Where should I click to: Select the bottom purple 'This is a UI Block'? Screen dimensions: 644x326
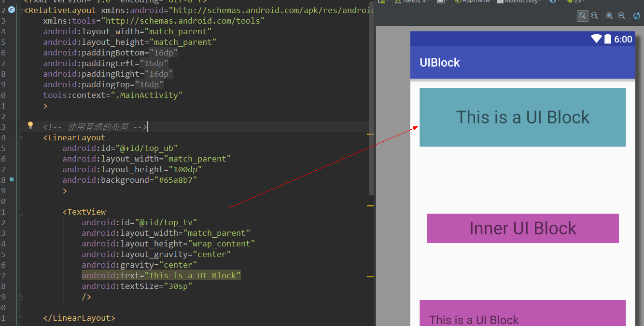click(522, 313)
